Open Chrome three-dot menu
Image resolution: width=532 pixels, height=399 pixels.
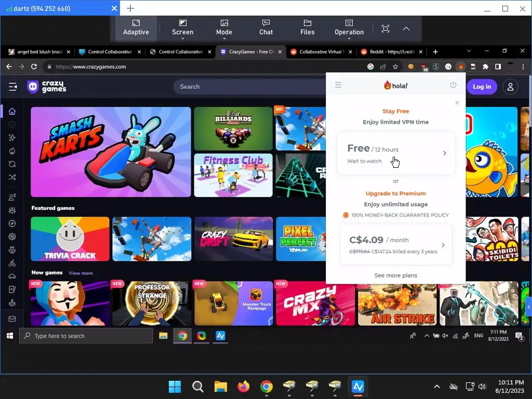pos(523,67)
